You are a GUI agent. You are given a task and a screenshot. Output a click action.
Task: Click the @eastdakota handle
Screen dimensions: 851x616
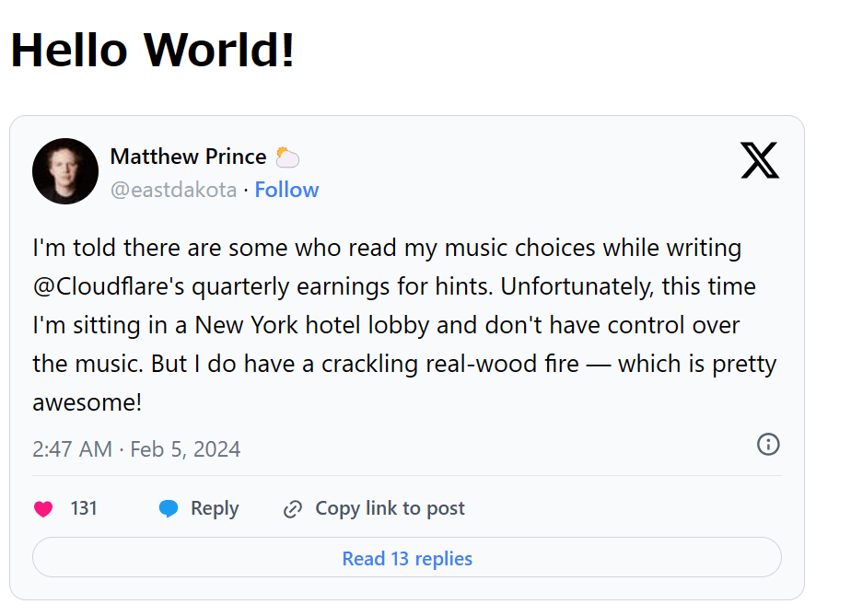pyautogui.click(x=173, y=190)
